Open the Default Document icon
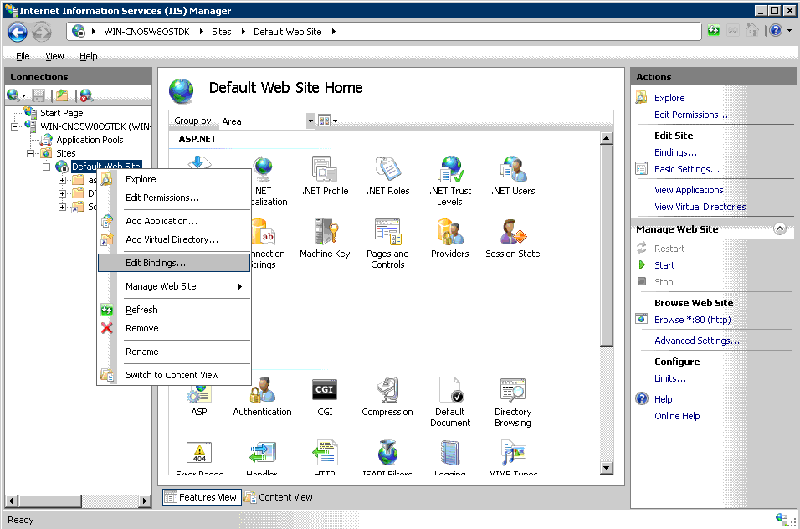 click(x=449, y=391)
